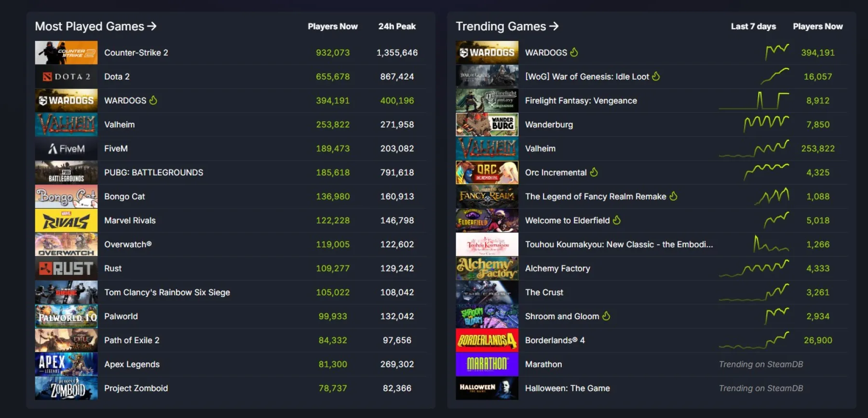868x418 pixels.
Task: Open the Rainbow Six Siege logo image
Action: (66, 292)
